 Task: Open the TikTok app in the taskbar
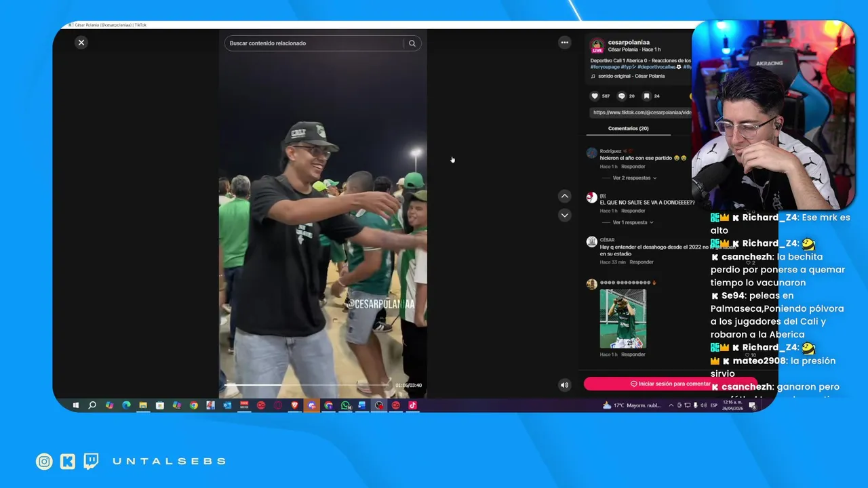(x=412, y=405)
